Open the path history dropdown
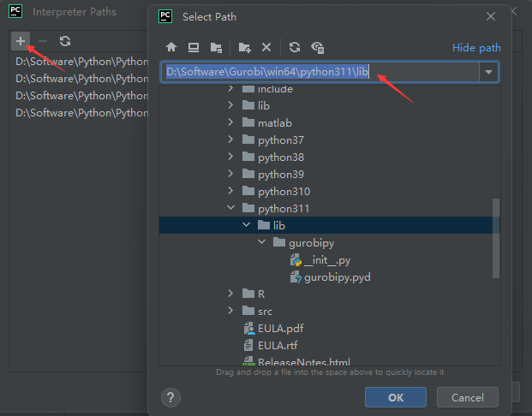532x416 pixels. click(489, 73)
